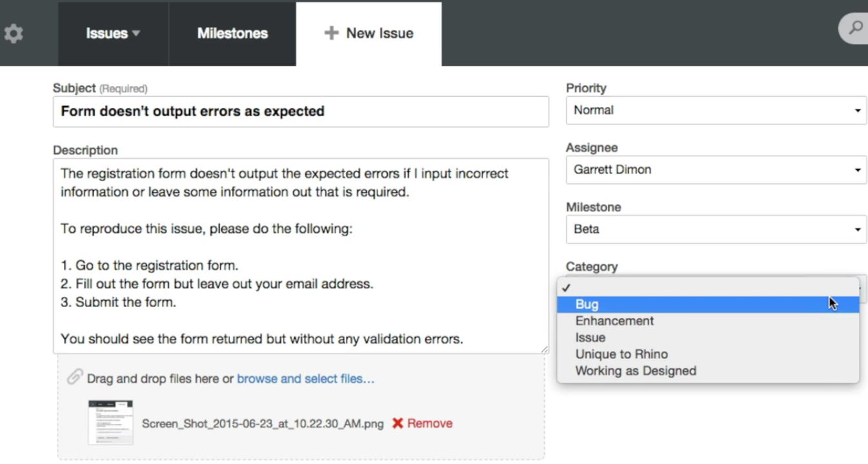This screenshot has height=464, width=868.
Task: Click browse and select files link
Action: 305,379
